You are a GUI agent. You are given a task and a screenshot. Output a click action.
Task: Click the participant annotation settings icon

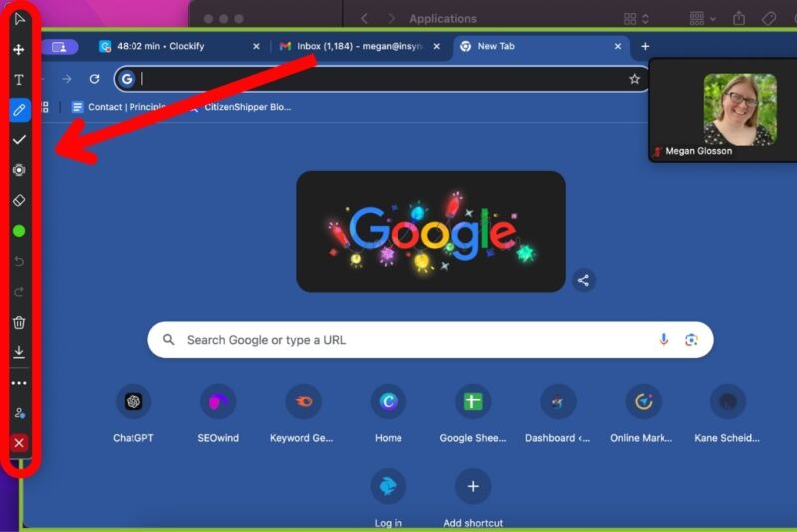pyautogui.click(x=19, y=413)
